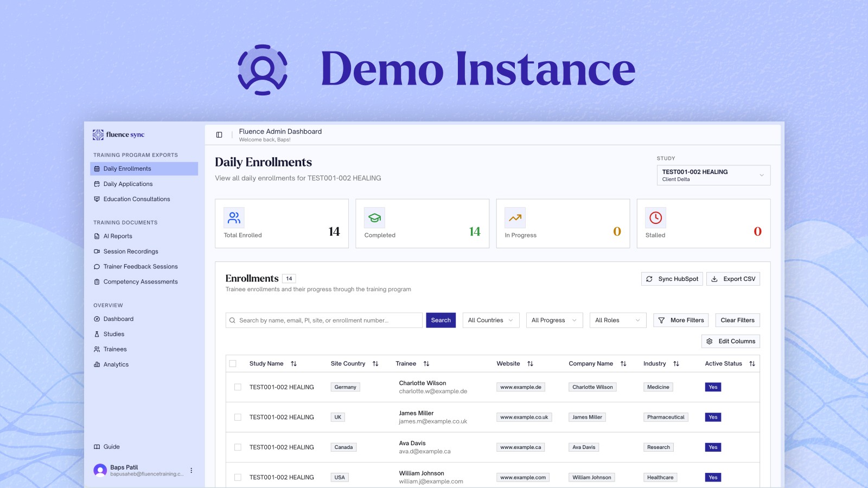Check the William Johnson row checkbox
Image resolution: width=868 pixels, height=488 pixels.
click(x=238, y=478)
